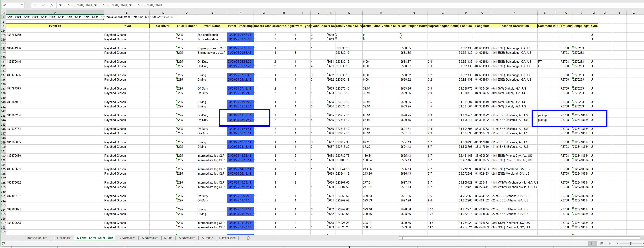Switch to Normal view icon

[592, 243]
